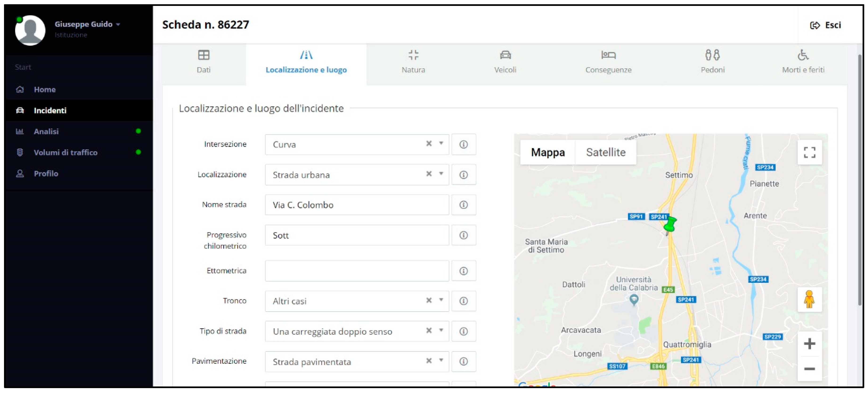Clear the Tronco field value
Screen dimensions: 868x394
point(429,300)
